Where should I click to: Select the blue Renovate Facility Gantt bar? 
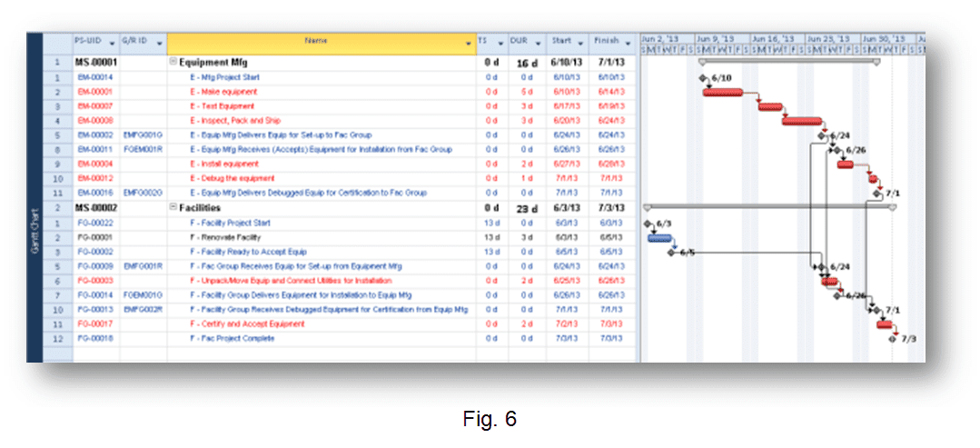(659, 238)
